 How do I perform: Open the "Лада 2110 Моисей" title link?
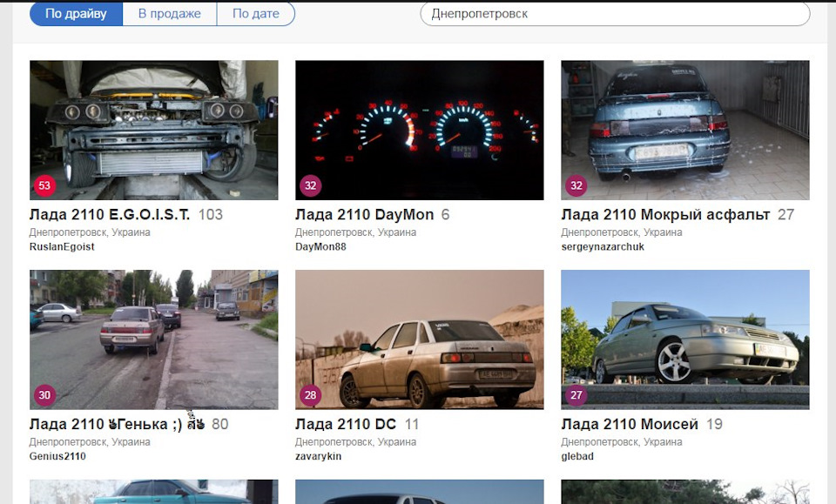click(630, 424)
